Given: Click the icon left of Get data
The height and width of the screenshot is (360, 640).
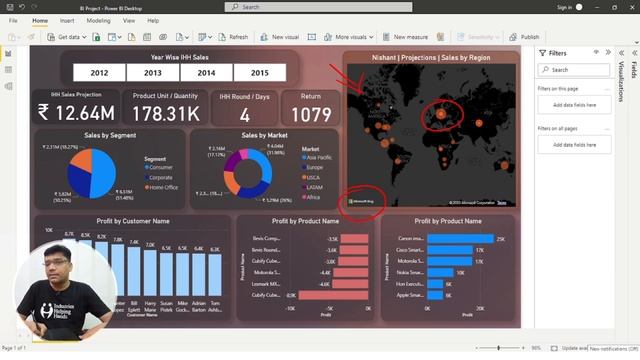Looking at the screenshot, I should [x=51, y=37].
